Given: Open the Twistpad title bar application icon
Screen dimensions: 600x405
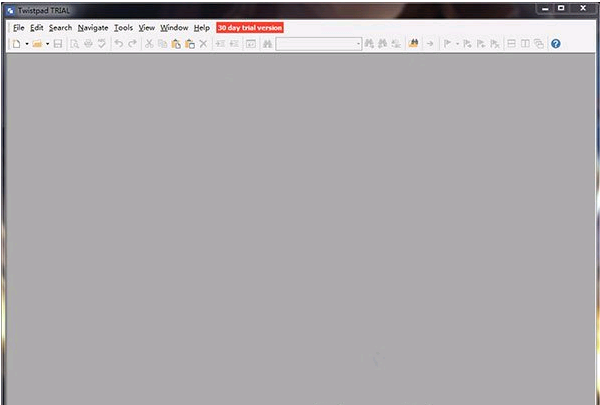Looking at the screenshot, I should coord(10,11).
